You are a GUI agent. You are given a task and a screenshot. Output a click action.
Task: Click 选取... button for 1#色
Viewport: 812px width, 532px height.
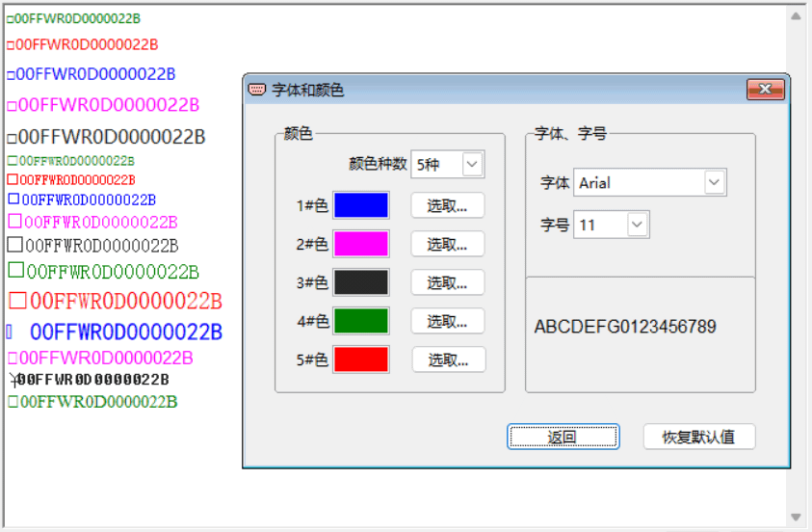point(448,205)
